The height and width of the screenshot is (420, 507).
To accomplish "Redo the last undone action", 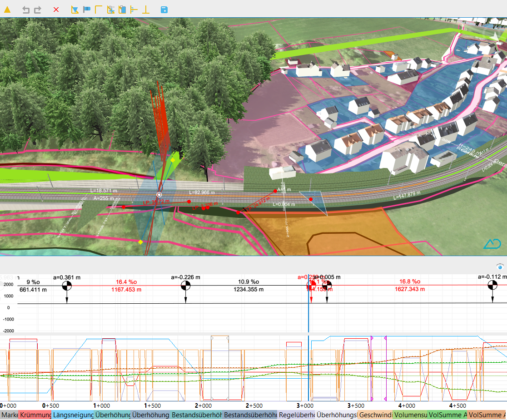I will [38, 10].
